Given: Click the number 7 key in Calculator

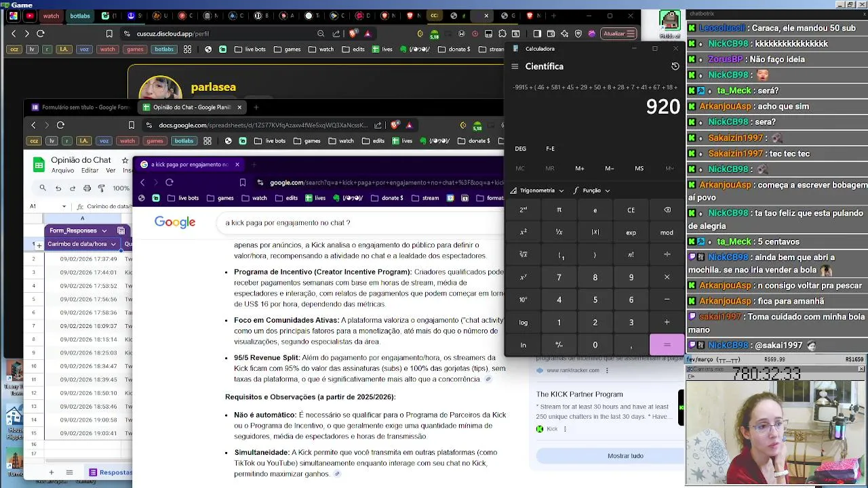Looking at the screenshot, I should point(559,277).
